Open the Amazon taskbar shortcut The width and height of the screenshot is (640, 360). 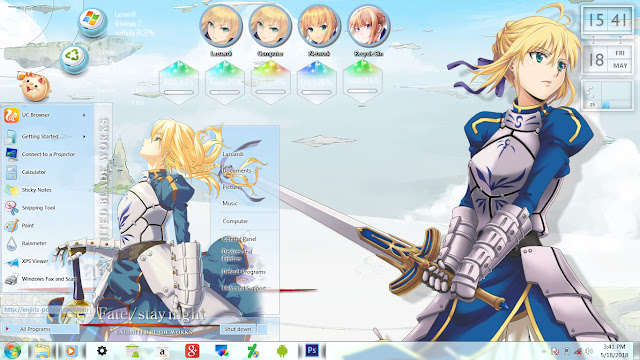(x=162, y=351)
